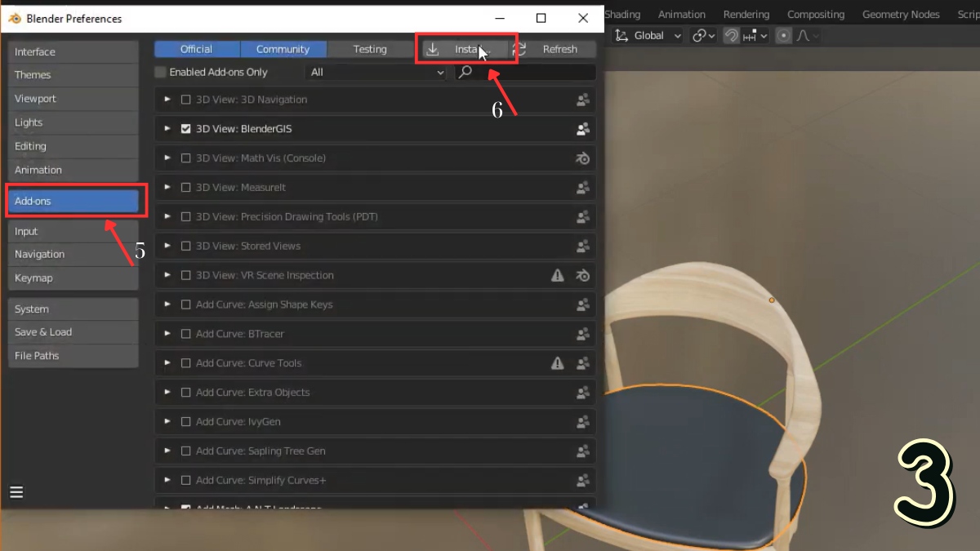Click the community icon on BTracer row
Viewport: 980px width, 551px height.
(x=583, y=334)
